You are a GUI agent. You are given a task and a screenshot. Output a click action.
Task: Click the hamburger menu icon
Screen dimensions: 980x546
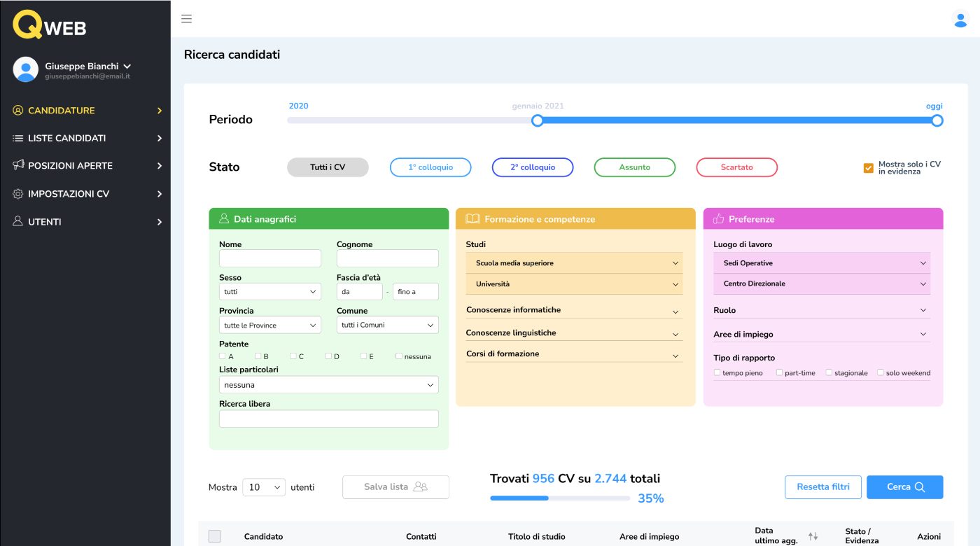(x=186, y=19)
